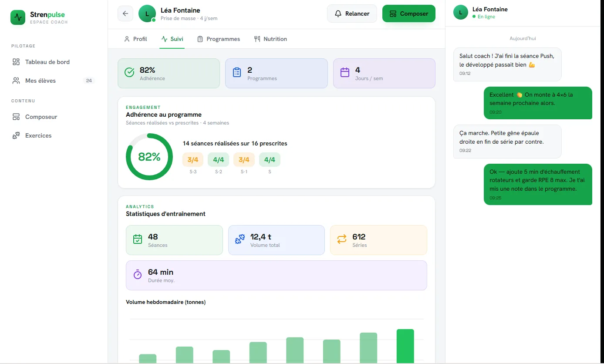Click the chat panel avatar of Léa Fontaine
The image size is (604, 364).
point(461,12)
